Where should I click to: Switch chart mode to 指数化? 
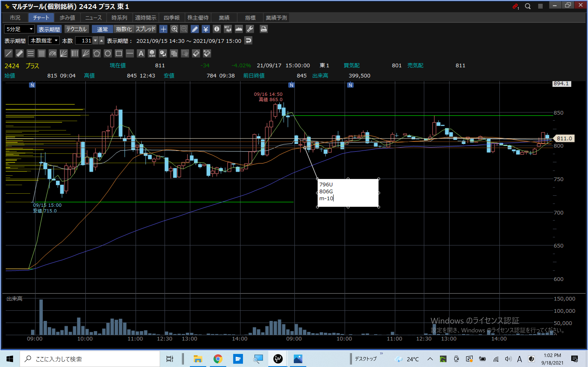(x=124, y=29)
